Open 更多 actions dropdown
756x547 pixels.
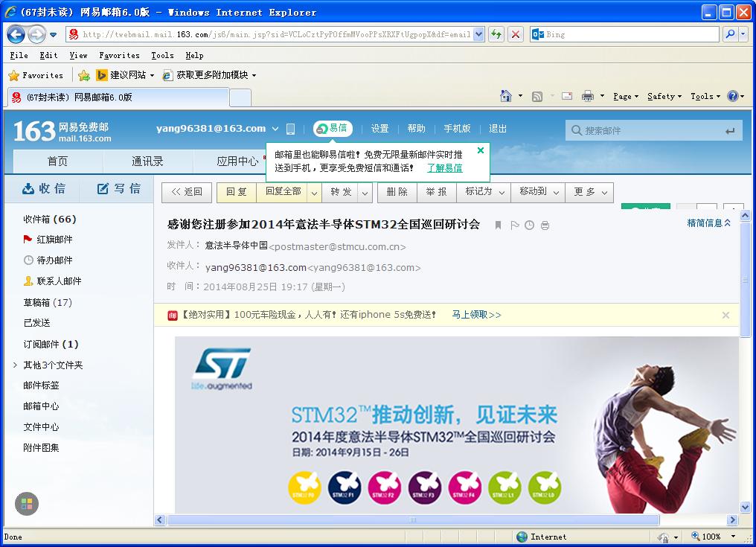coord(589,193)
